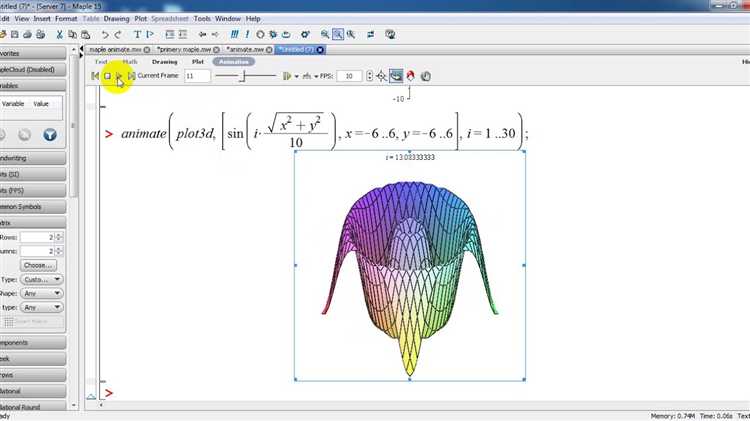The height and width of the screenshot is (421, 750).
Task: Click the Paste clipboard icon
Action: 86,34
